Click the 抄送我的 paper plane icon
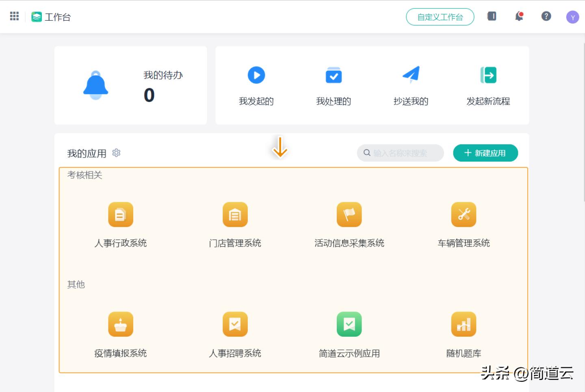The width and height of the screenshot is (585, 392). (x=411, y=75)
